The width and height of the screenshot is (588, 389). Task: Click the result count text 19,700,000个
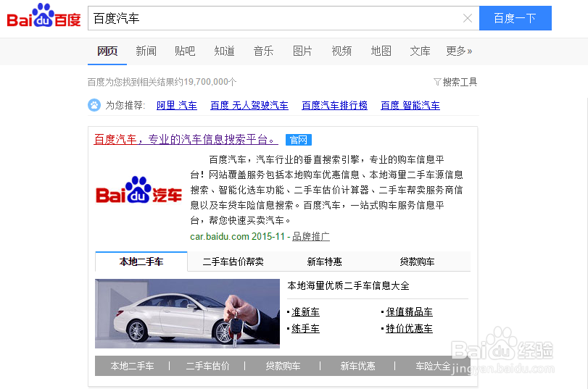click(210, 82)
